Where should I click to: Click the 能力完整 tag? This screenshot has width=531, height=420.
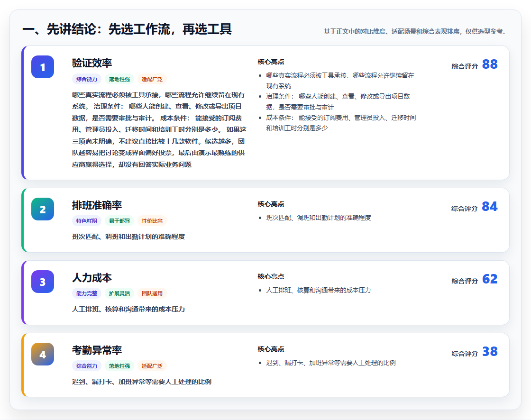(87, 293)
